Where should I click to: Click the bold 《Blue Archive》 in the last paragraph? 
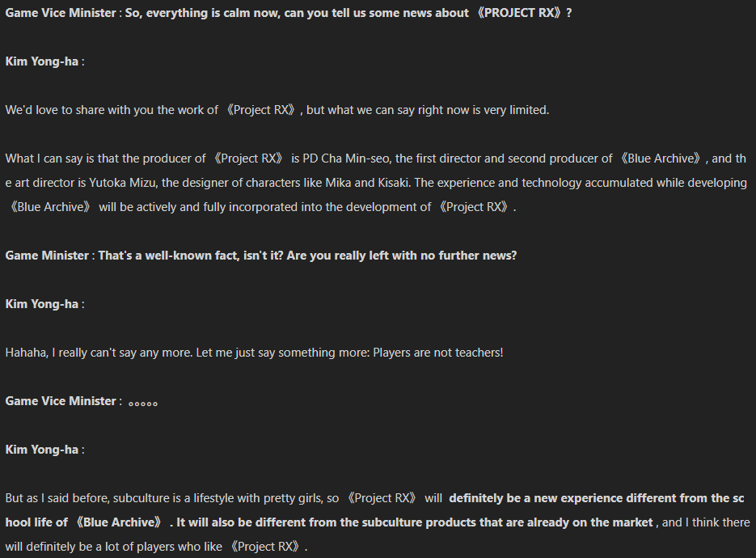(x=119, y=522)
